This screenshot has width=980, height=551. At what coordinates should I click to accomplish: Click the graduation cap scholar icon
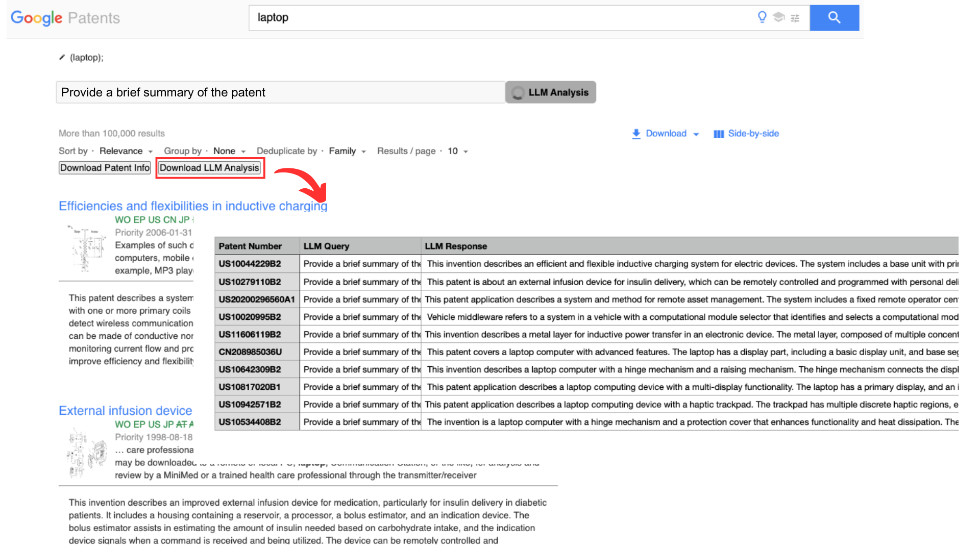coord(778,17)
